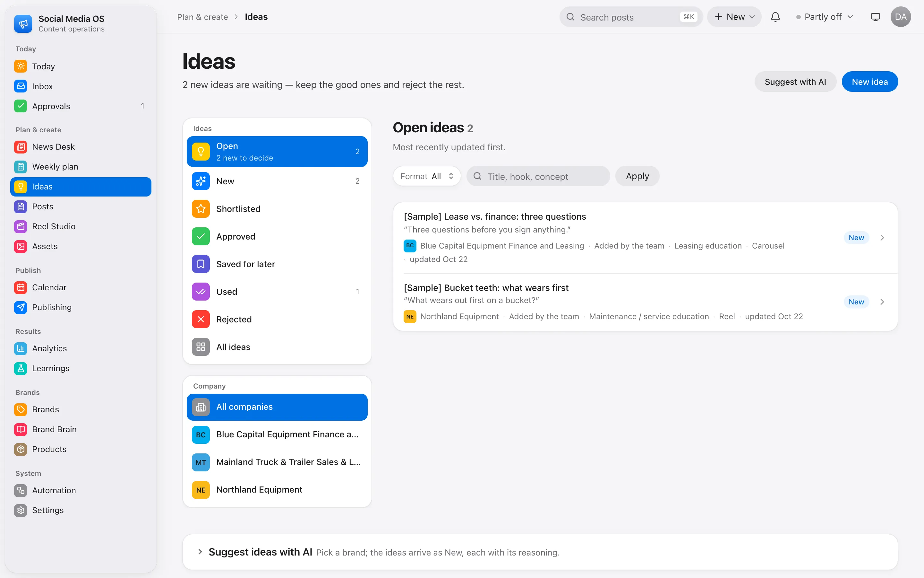Open the Lease vs. finance idea title
Image resolution: width=924 pixels, height=578 pixels.
click(x=494, y=217)
